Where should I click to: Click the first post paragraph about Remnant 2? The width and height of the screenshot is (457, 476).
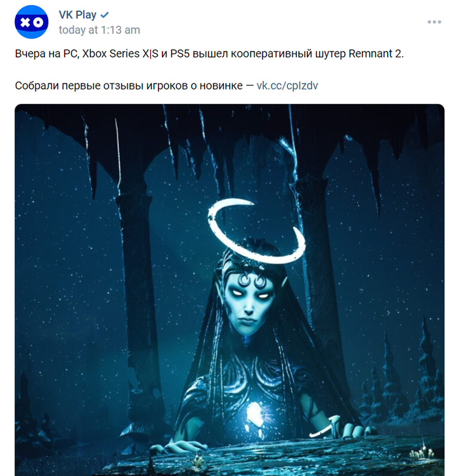(x=210, y=54)
